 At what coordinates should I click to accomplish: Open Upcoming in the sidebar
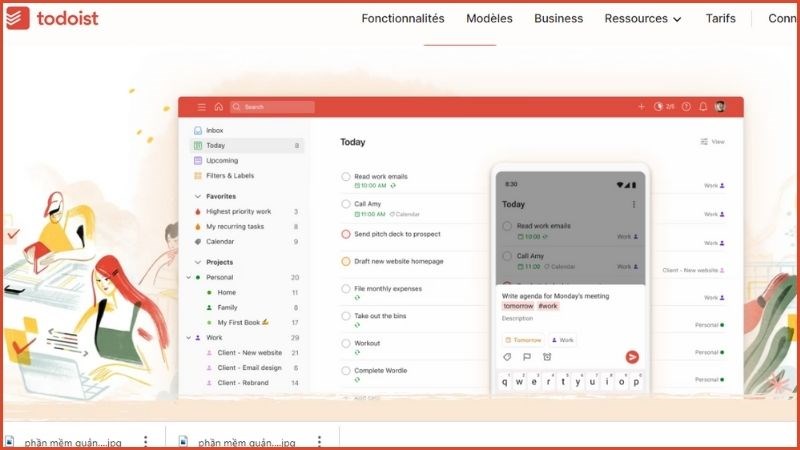point(247,160)
